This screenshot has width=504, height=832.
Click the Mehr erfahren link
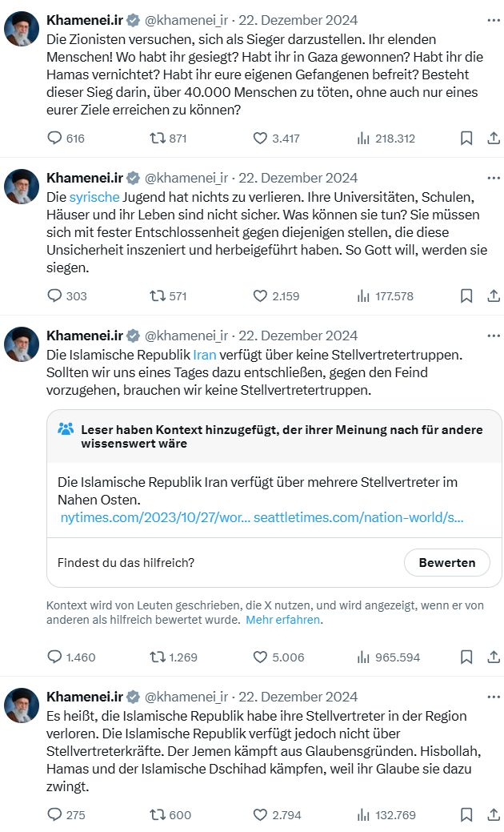tap(282, 620)
